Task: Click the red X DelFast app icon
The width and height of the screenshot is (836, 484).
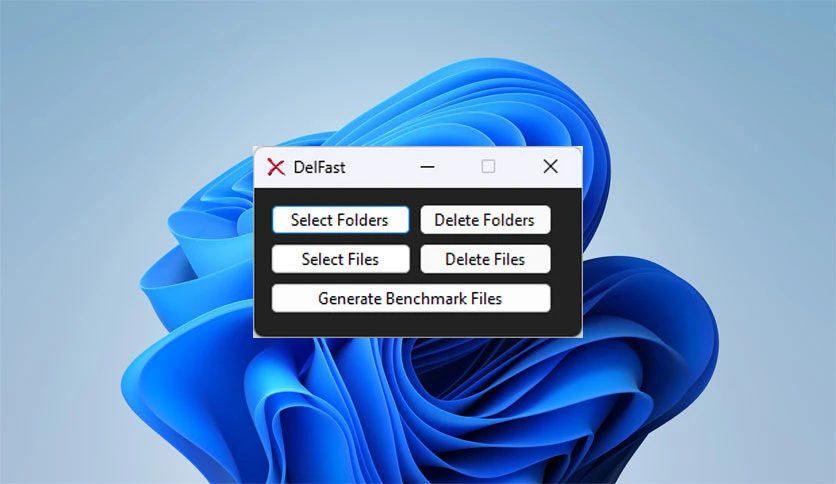Action: (x=276, y=167)
